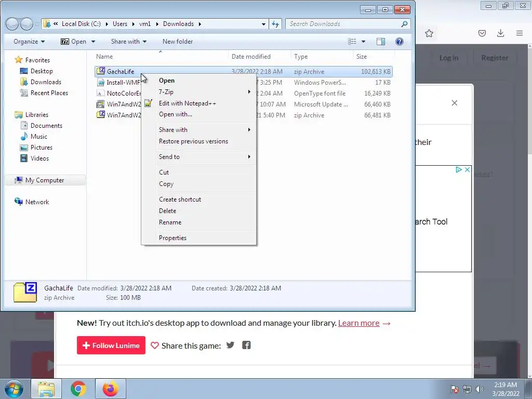Open the Documents library
Image resolution: width=532 pixels, height=399 pixels.
click(46, 126)
